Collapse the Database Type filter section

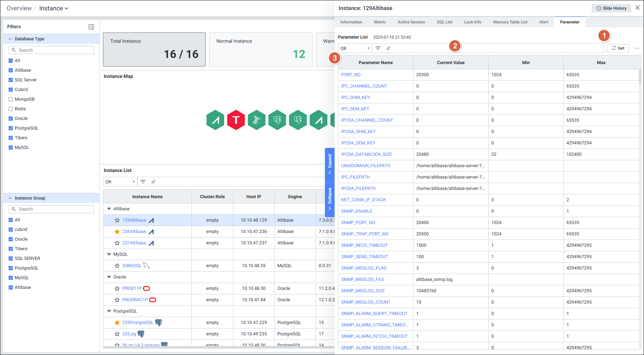(10, 39)
